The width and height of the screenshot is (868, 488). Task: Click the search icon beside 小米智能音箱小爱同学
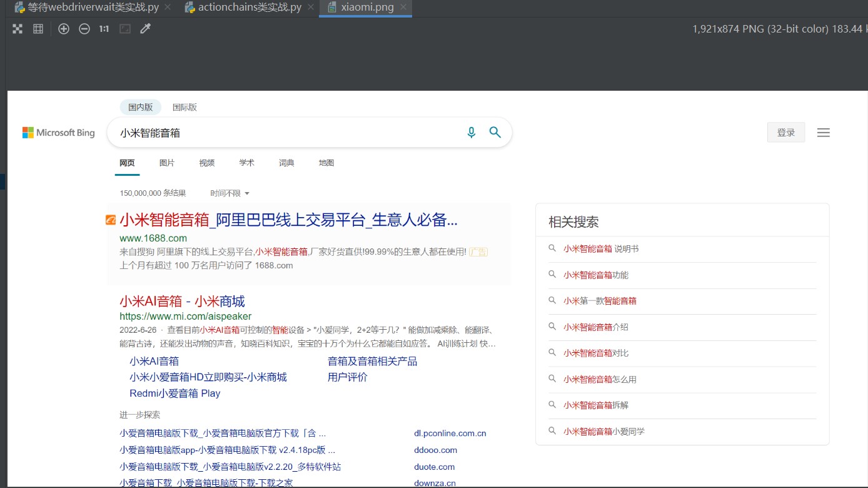[x=552, y=431]
